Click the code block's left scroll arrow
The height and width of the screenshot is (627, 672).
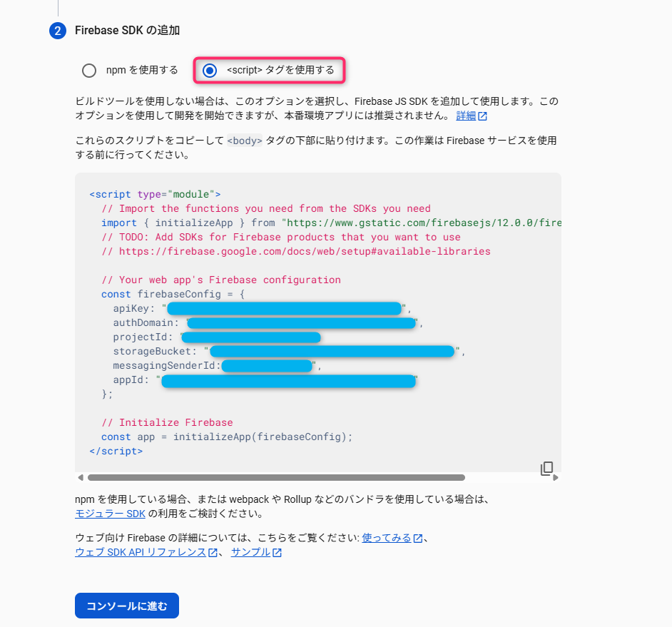click(81, 477)
